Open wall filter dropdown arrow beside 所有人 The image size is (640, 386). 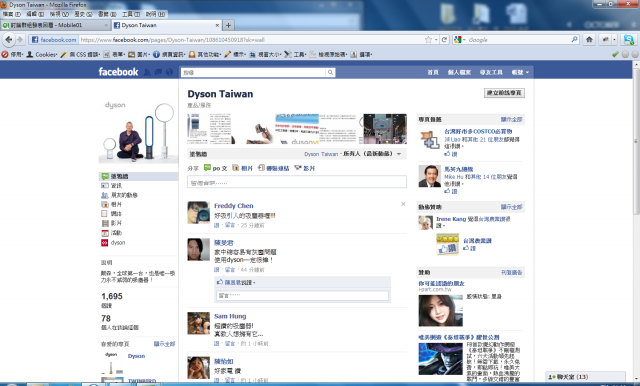point(399,154)
